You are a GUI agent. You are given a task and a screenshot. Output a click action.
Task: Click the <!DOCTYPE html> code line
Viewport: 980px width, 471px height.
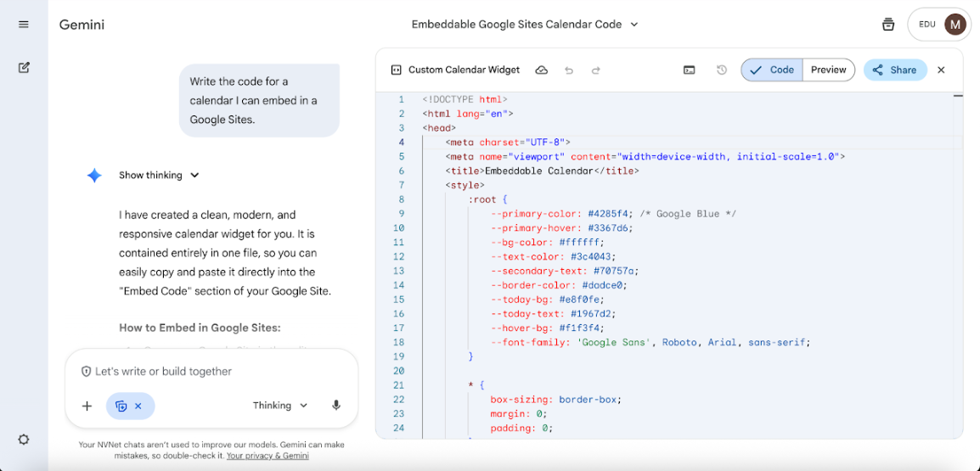point(465,99)
